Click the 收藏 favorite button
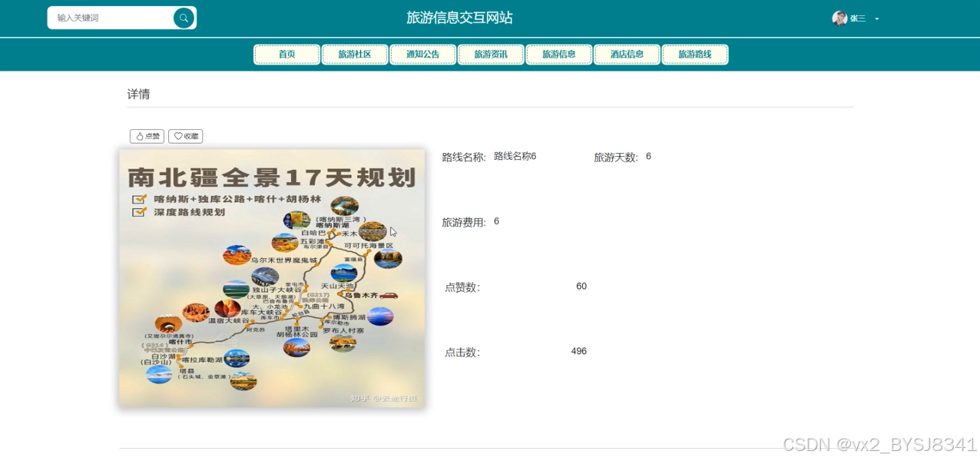Viewport: 980px width, 461px height. (186, 136)
